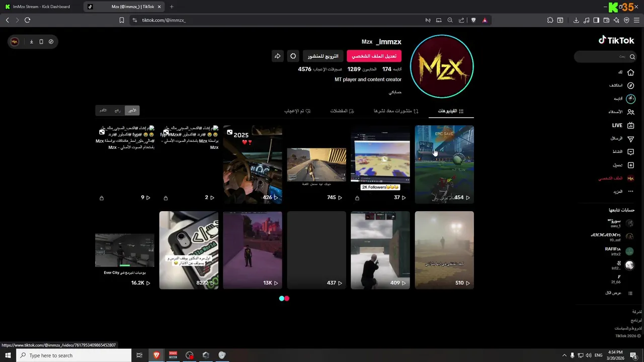Open a new browser tab
644x362 pixels.
pos(172,7)
